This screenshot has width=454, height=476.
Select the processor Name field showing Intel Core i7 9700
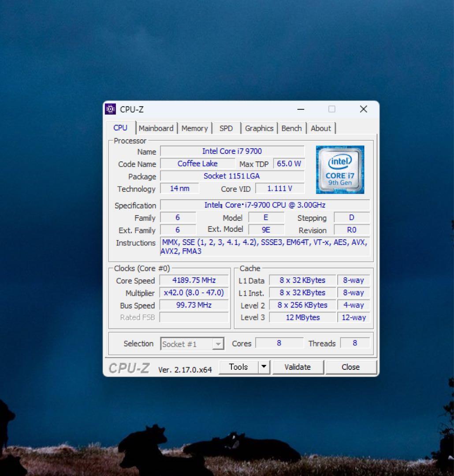[x=232, y=151]
